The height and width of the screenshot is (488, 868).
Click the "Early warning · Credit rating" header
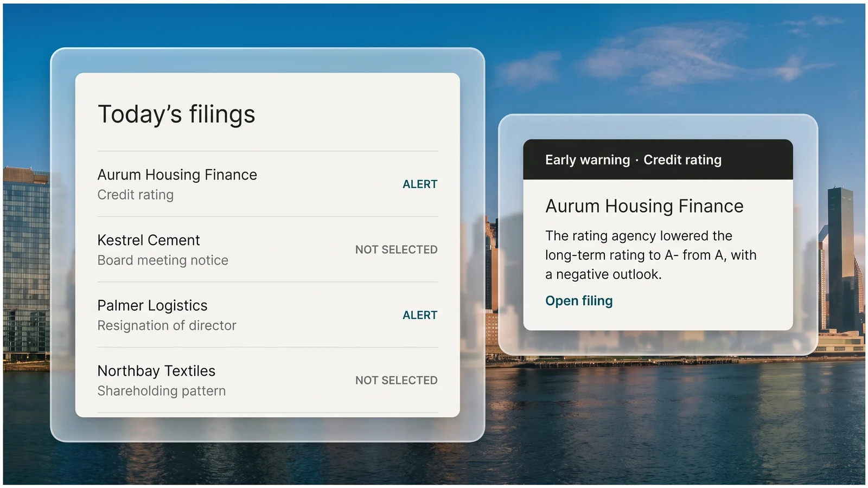pyautogui.click(x=658, y=159)
